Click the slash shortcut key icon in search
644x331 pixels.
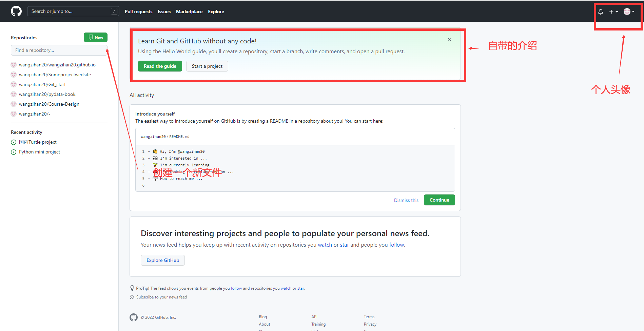pyautogui.click(x=114, y=11)
